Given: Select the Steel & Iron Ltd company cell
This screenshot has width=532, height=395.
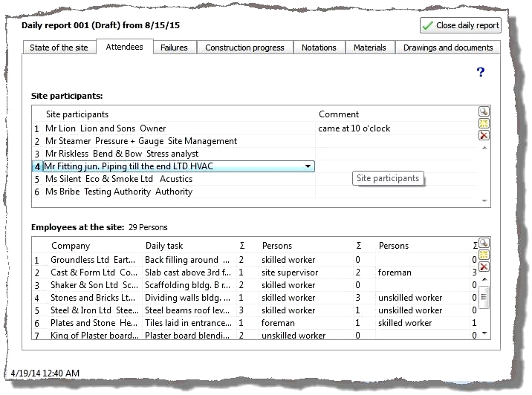Looking at the screenshot, I should click(x=94, y=310).
